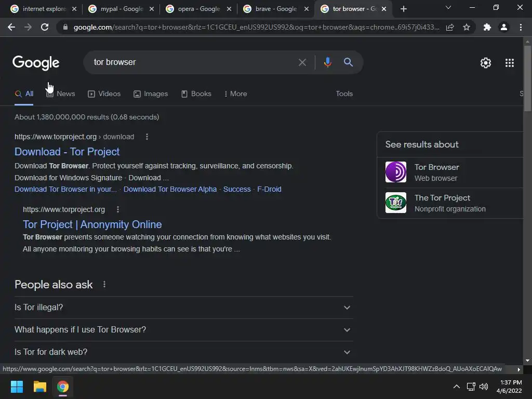Select Tor Browser web browser thumbnail
This screenshot has width=532, height=399.
coord(395,172)
